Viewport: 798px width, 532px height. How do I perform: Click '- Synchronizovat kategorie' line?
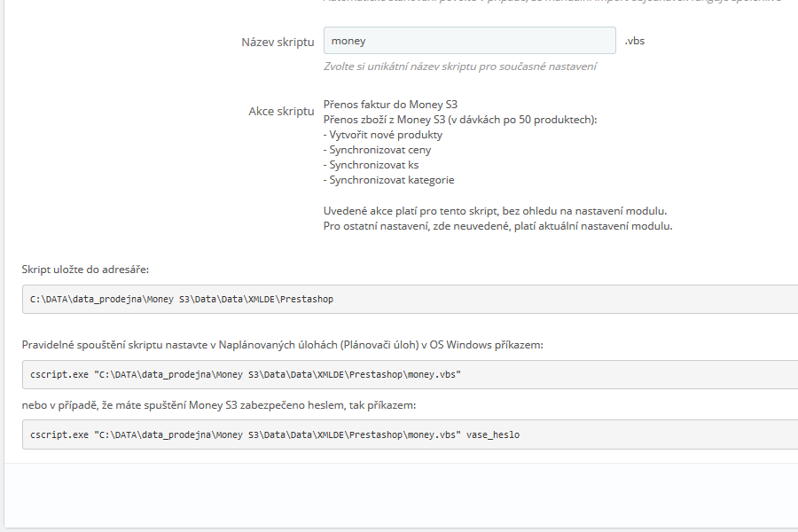tap(389, 180)
